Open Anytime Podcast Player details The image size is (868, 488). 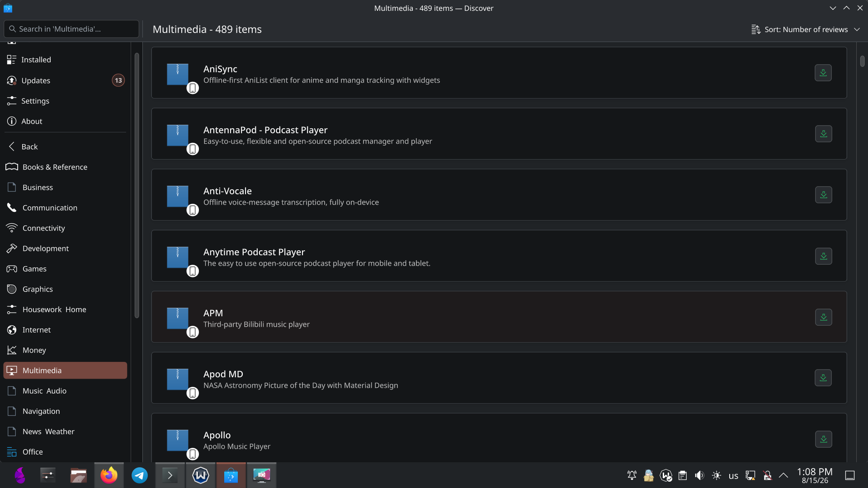pos(499,256)
